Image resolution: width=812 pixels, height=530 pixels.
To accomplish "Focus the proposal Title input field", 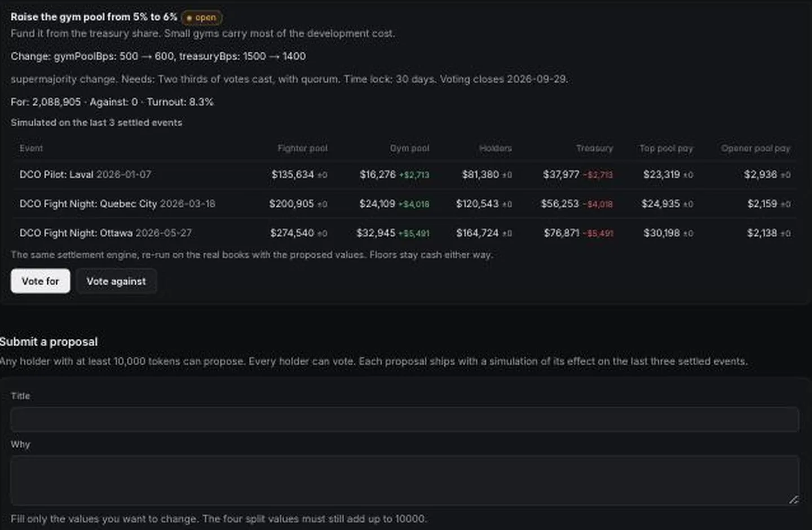I will click(404, 419).
